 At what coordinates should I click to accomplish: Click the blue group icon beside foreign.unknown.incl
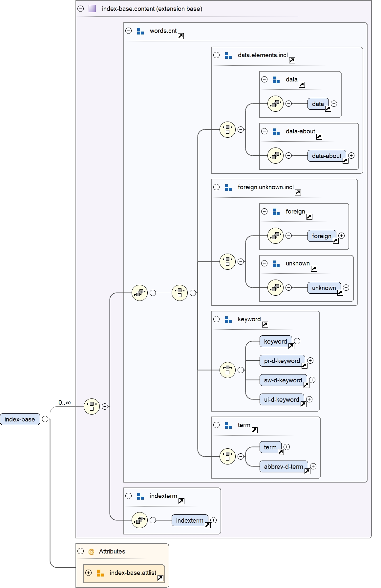pos(228,188)
